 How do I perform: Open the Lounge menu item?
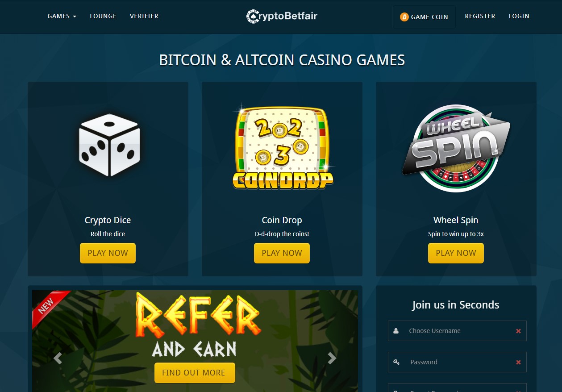[103, 16]
